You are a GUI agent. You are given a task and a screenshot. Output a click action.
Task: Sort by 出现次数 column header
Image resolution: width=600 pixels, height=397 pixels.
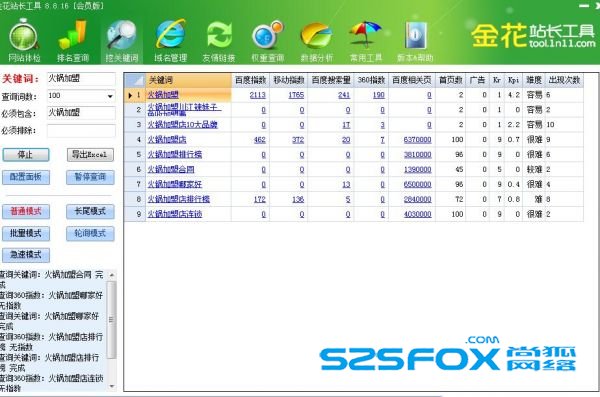[x=564, y=80]
